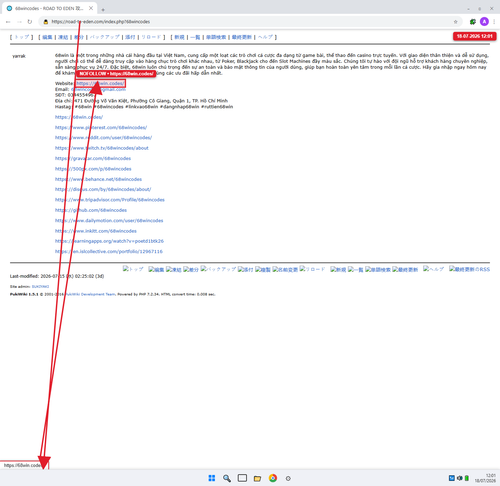Click the footer 複製 (copy) icon link
Image resolution: width=500 pixels, height=486 pixels.
263,269
